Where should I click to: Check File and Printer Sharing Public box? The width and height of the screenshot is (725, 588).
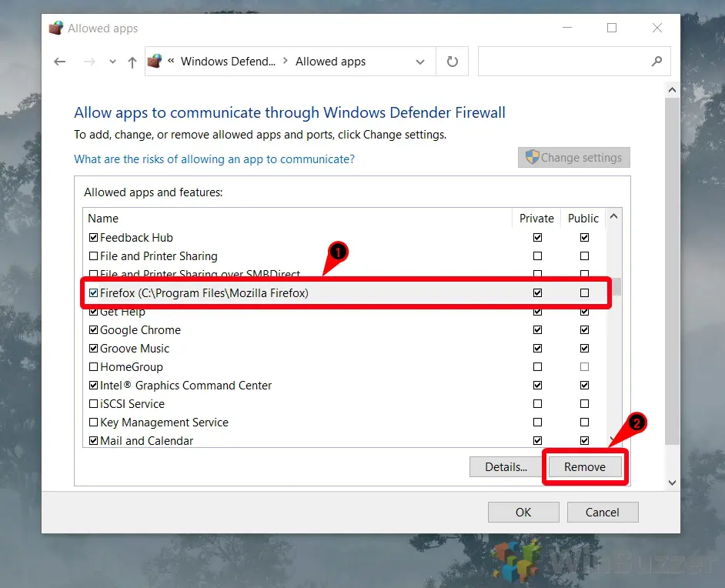(x=584, y=256)
